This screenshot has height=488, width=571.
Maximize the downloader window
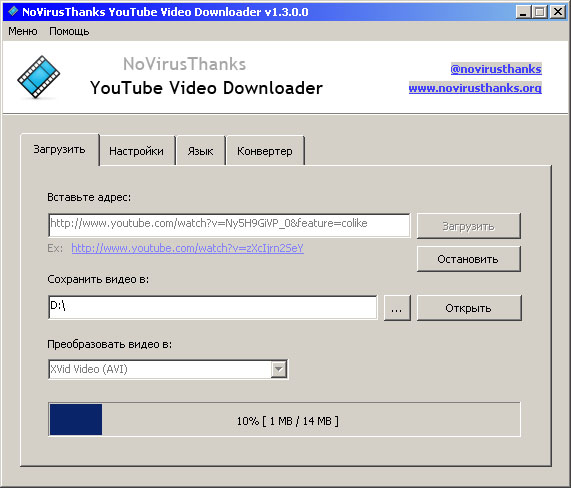540,12
